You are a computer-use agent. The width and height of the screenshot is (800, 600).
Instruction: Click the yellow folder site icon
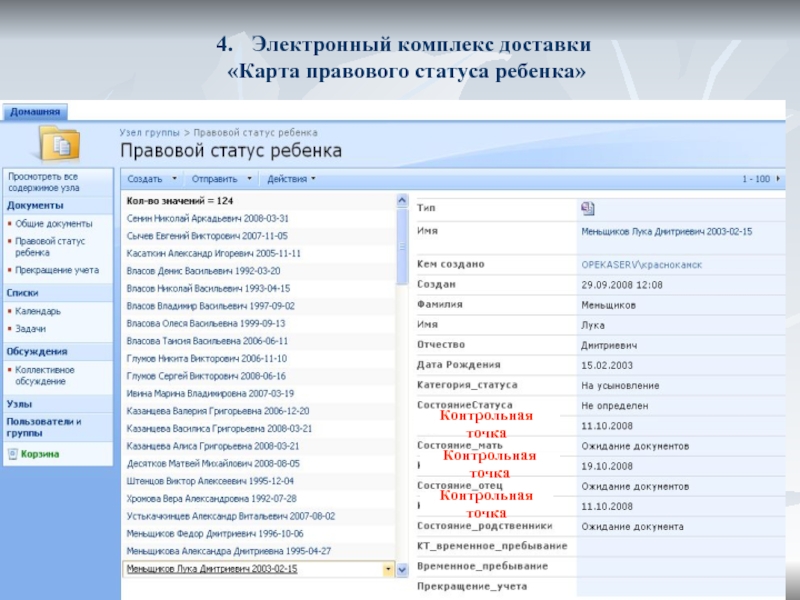pyautogui.click(x=60, y=143)
